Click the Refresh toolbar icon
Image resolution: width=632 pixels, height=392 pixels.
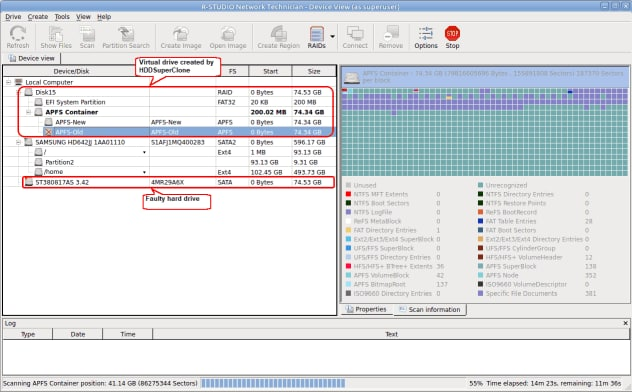click(18, 37)
